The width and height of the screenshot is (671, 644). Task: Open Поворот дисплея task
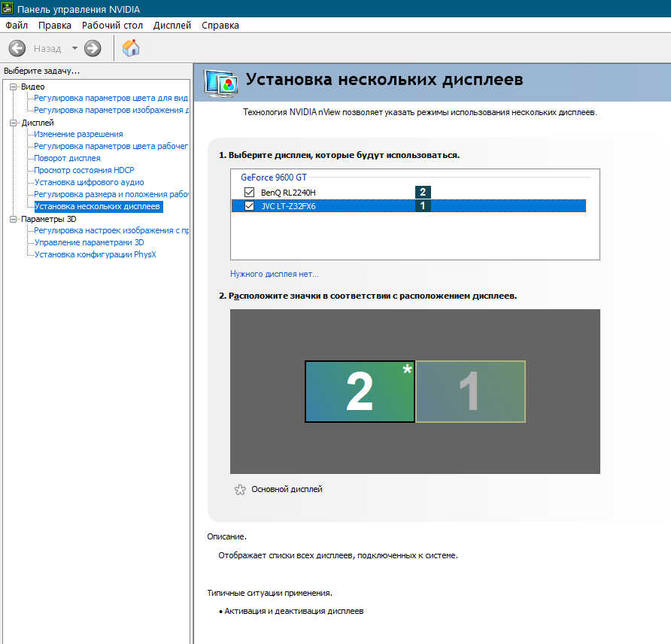coord(67,158)
